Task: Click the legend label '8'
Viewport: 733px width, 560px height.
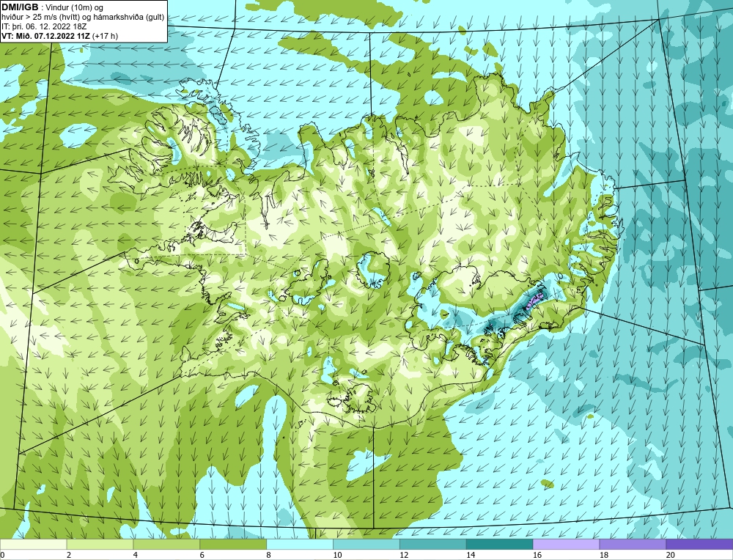Action: click(x=269, y=555)
